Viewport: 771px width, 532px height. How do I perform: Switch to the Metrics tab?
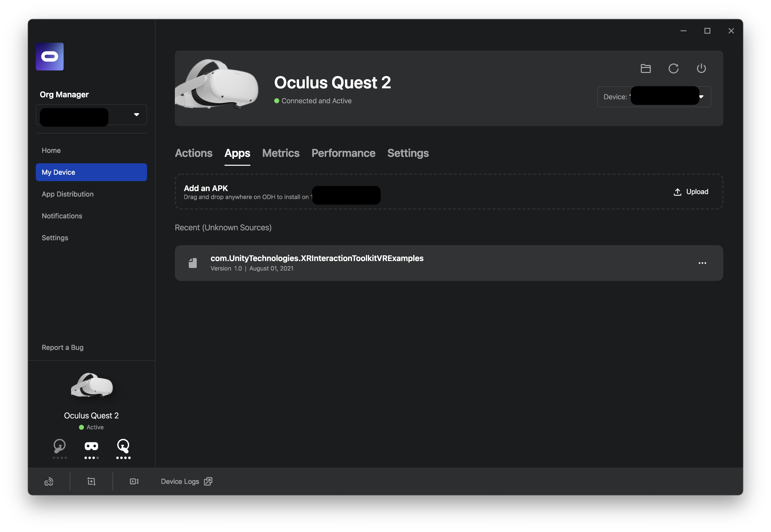click(x=281, y=153)
